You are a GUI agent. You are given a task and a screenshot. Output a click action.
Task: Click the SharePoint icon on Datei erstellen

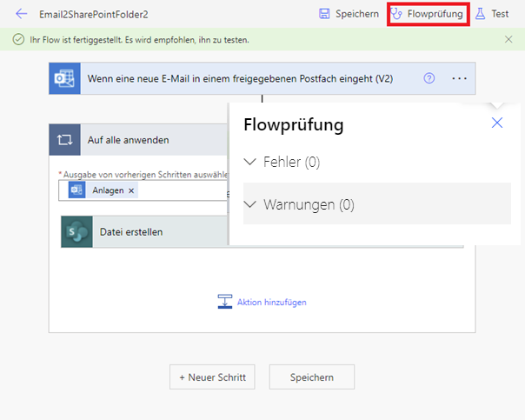76,232
